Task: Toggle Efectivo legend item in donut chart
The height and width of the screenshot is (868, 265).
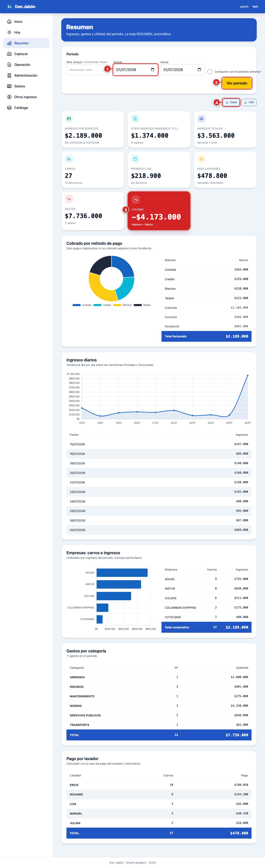Action: 123,305
